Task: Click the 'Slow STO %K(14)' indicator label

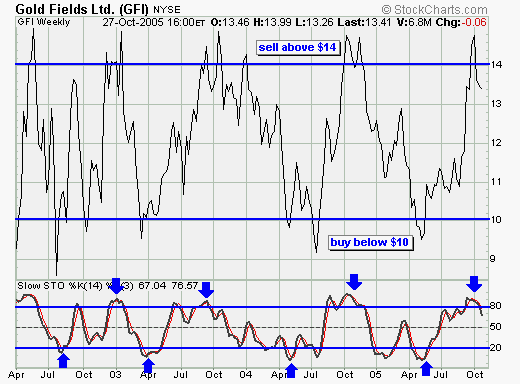Action: (60, 286)
